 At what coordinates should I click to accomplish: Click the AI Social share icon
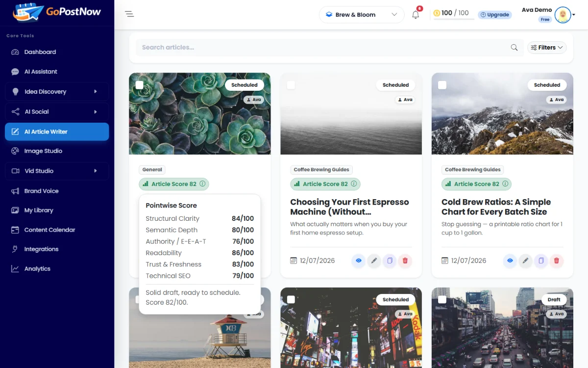[x=15, y=112]
